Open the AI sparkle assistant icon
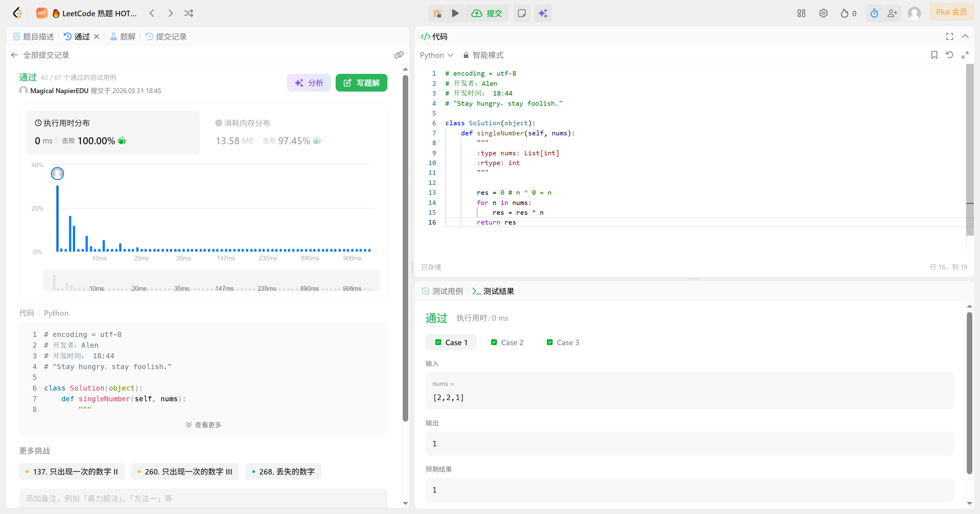This screenshot has height=514, width=980. (x=542, y=13)
